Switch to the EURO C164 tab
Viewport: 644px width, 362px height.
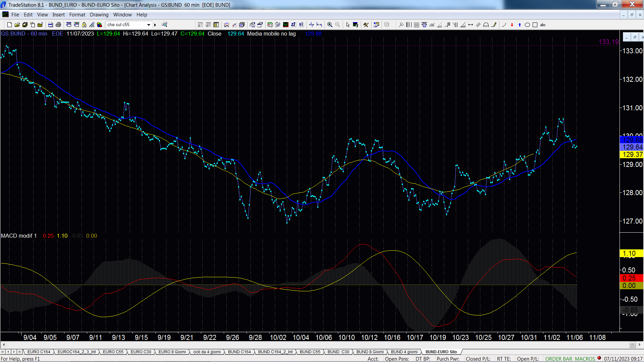39,352
